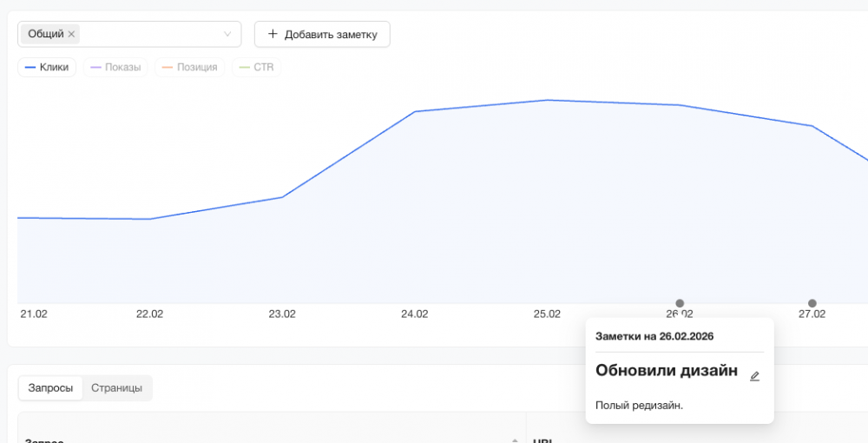This screenshot has width=868, height=443.
Task: Toggle the Клики series in the legend
Action: (47, 67)
